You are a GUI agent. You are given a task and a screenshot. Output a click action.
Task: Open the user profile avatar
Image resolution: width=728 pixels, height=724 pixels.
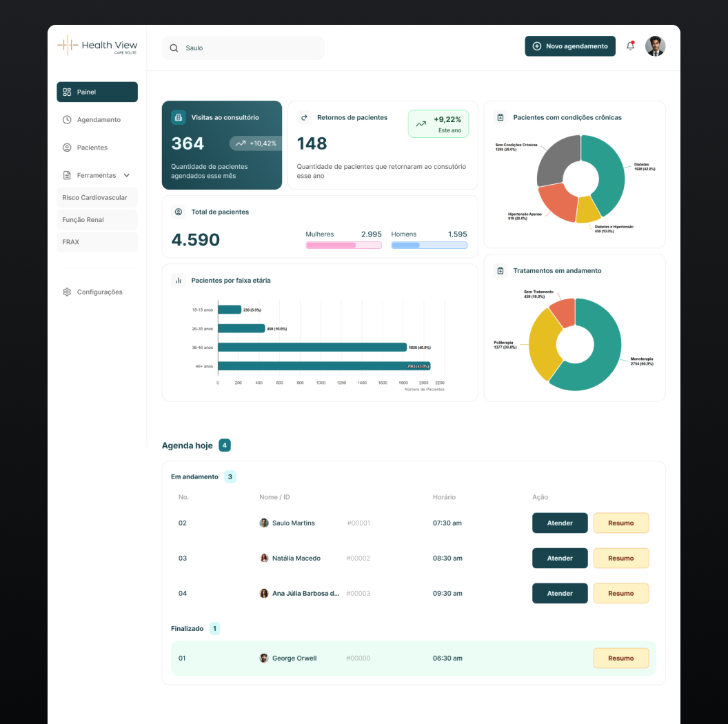pos(655,46)
